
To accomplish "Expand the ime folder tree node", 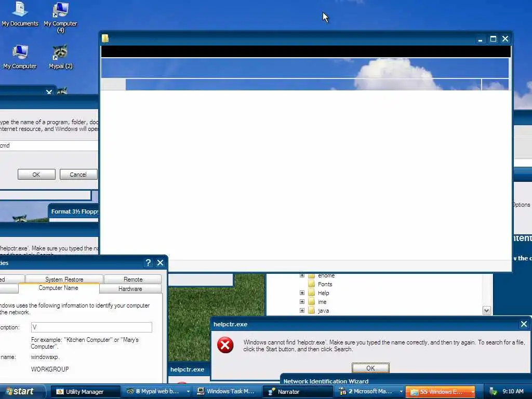I will click(x=302, y=301).
